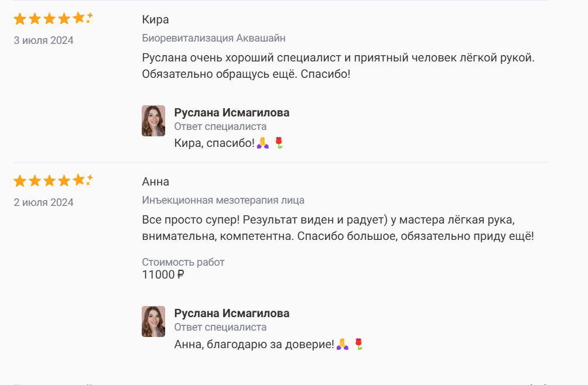Open Руслана Исмагилова's avatar in reply to Анна
The height and width of the screenshot is (385, 588).
tap(153, 321)
